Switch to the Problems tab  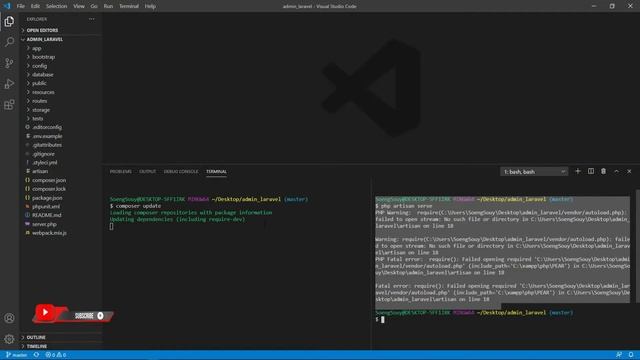pyautogui.click(x=120, y=171)
